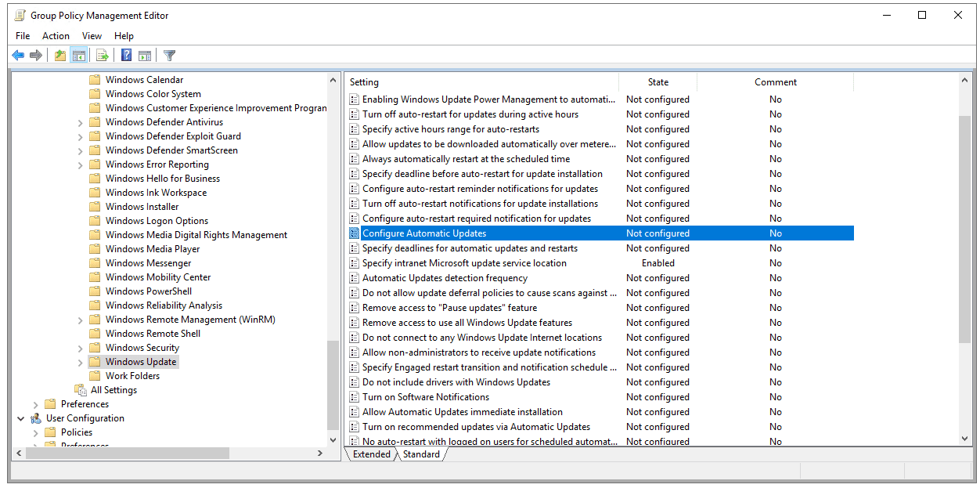Viewport: 980px width, 488px height.
Task: Expand the Windows Remote Management (WinRM) node
Action: [81, 320]
